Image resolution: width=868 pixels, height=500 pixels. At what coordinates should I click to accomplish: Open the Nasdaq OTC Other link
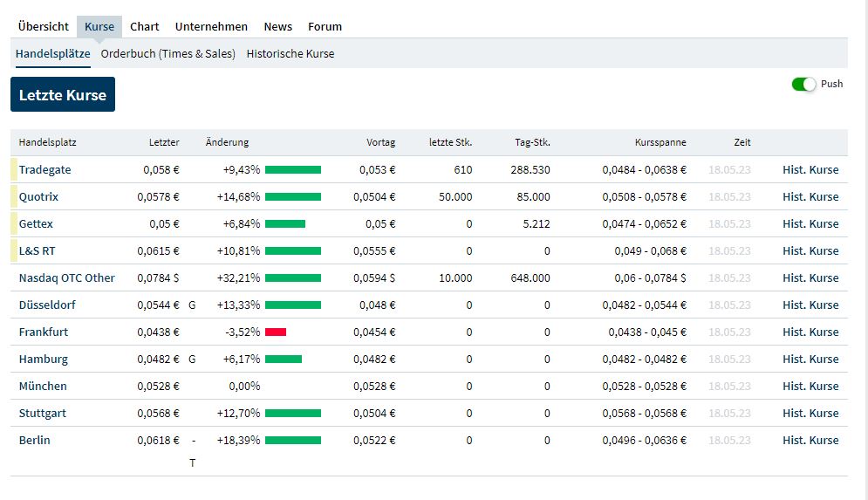(x=67, y=278)
